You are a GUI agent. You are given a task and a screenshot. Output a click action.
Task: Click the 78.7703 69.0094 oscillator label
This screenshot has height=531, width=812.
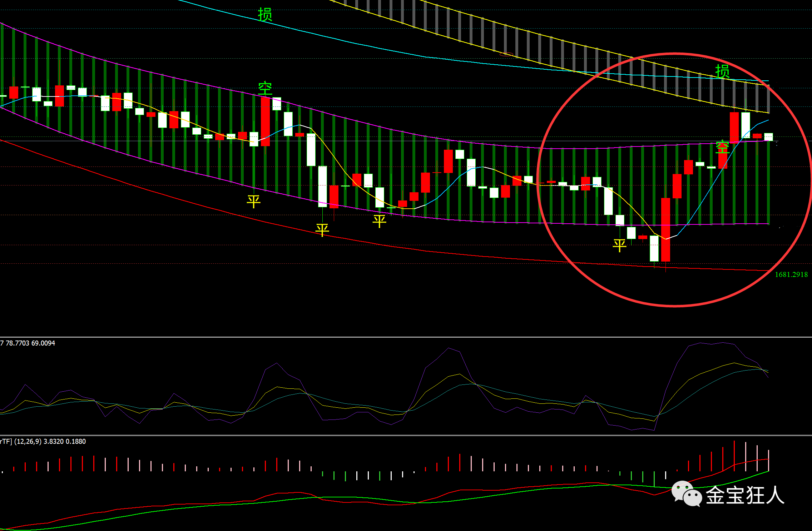[28, 343]
